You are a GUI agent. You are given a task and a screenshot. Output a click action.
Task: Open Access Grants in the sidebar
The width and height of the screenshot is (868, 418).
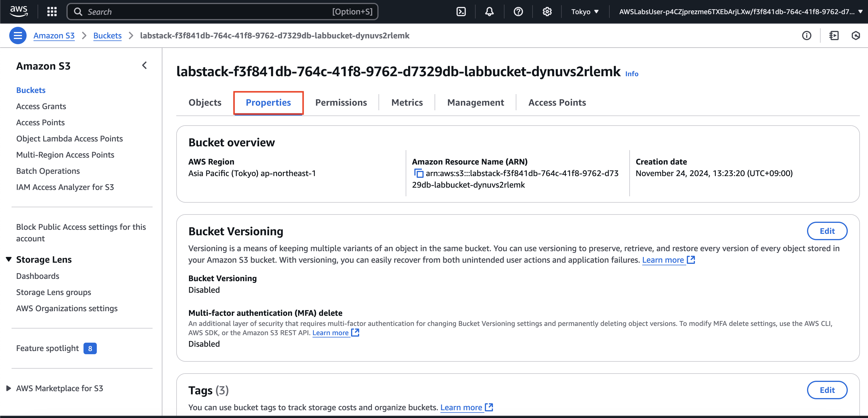pos(41,106)
